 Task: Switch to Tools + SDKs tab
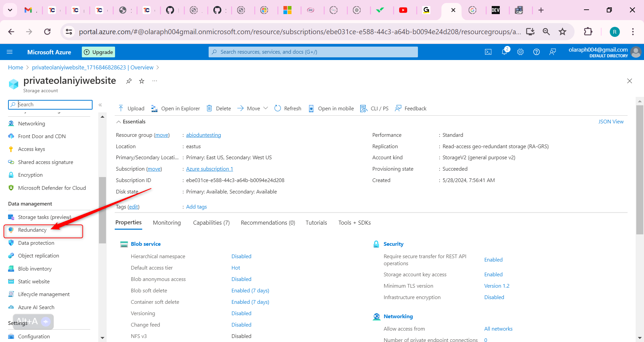(x=355, y=223)
